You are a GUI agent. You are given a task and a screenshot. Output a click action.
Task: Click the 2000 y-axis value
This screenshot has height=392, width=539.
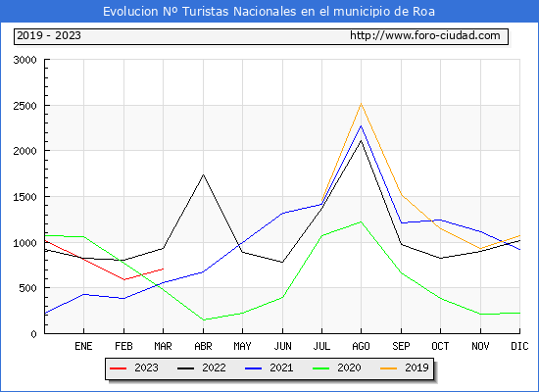click(x=24, y=151)
